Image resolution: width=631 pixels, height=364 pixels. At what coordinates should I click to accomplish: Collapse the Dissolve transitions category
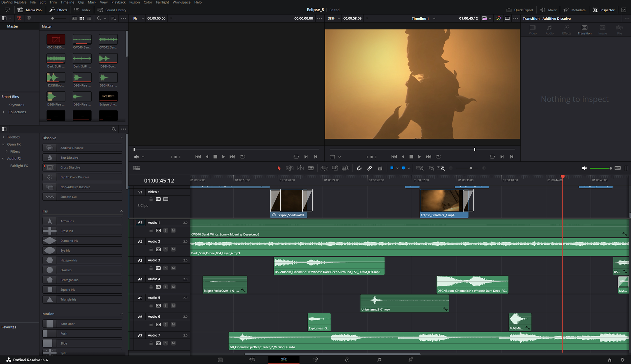tap(121, 138)
